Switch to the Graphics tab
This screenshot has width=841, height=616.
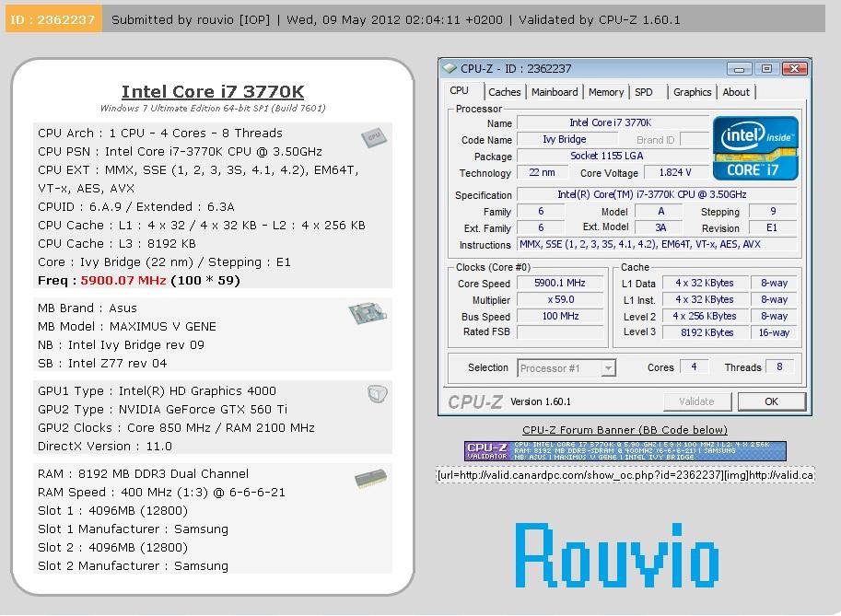(692, 92)
